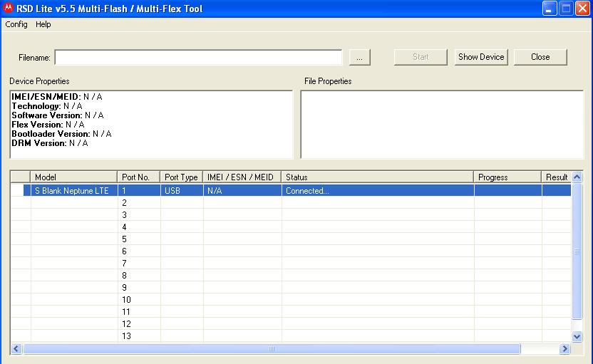Select port number 13 row
Screen dimensions: 593x364
[291, 336]
